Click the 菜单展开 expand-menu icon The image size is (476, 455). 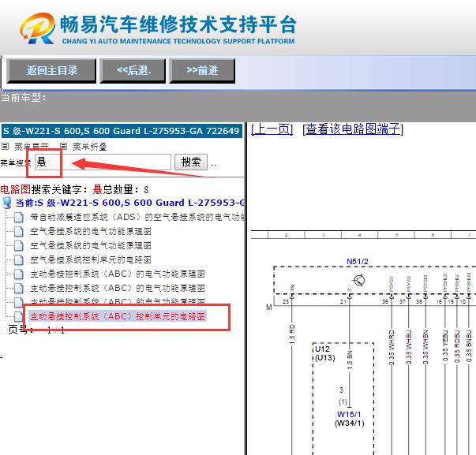coord(6,147)
